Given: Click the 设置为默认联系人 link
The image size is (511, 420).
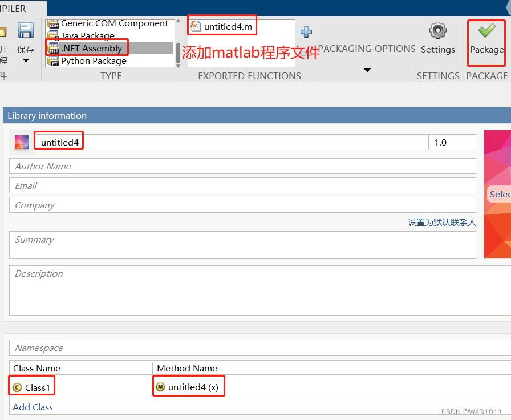Looking at the screenshot, I should pyautogui.click(x=442, y=223).
